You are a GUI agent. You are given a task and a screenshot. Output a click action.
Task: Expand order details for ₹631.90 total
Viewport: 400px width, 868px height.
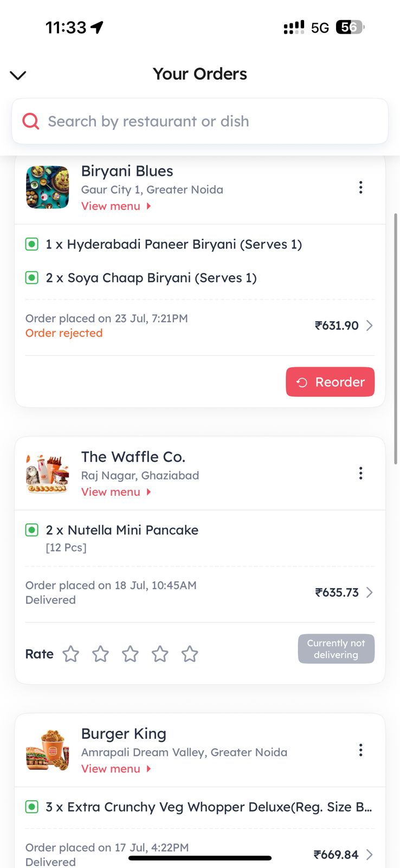[x=369, y=325]
